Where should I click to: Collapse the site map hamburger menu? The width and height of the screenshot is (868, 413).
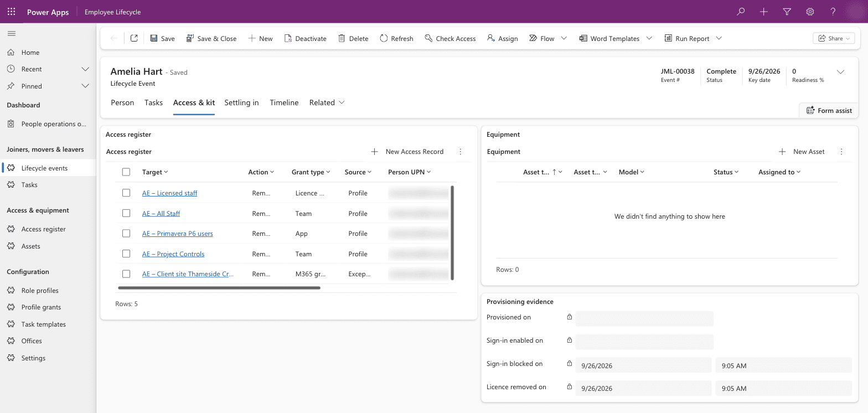click(x=11, y=34)
